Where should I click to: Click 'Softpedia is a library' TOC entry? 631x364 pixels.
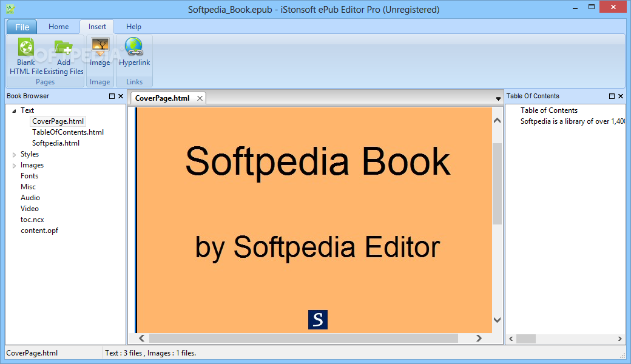572,121
